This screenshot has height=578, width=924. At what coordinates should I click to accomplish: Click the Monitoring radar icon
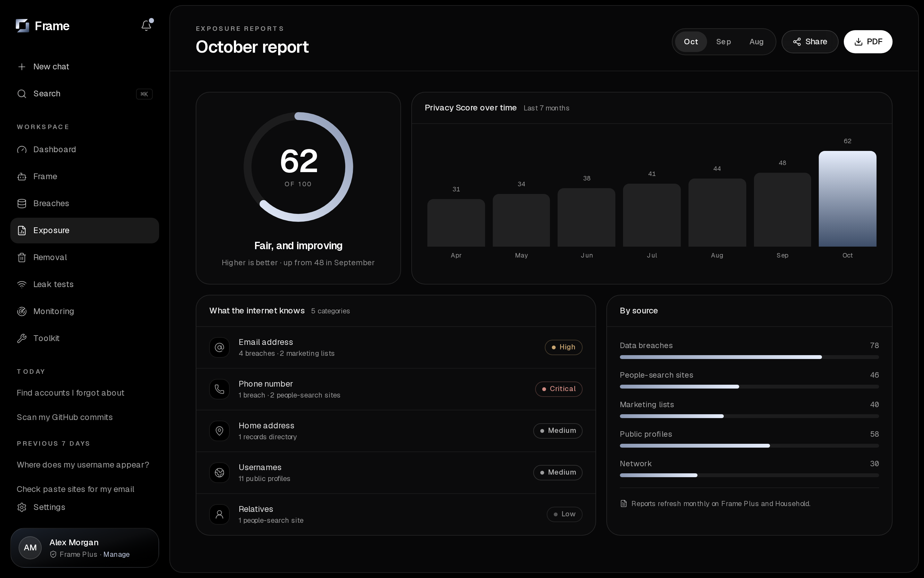tap(22, 311)
